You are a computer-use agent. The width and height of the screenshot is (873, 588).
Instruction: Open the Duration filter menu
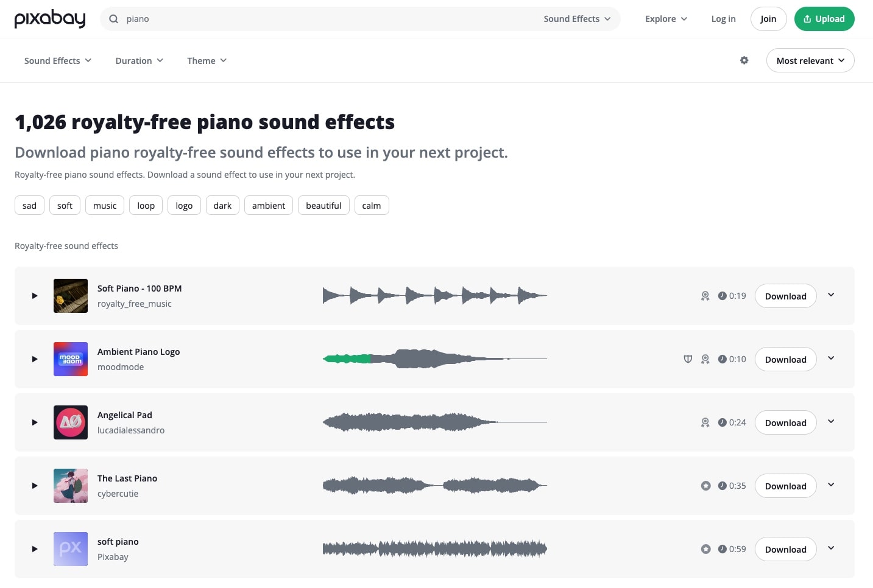[138, 60]
